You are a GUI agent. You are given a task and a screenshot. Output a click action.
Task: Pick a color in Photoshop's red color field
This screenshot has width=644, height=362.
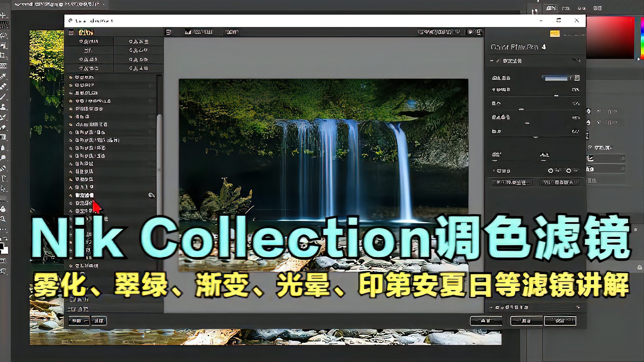tap(610, 38)
